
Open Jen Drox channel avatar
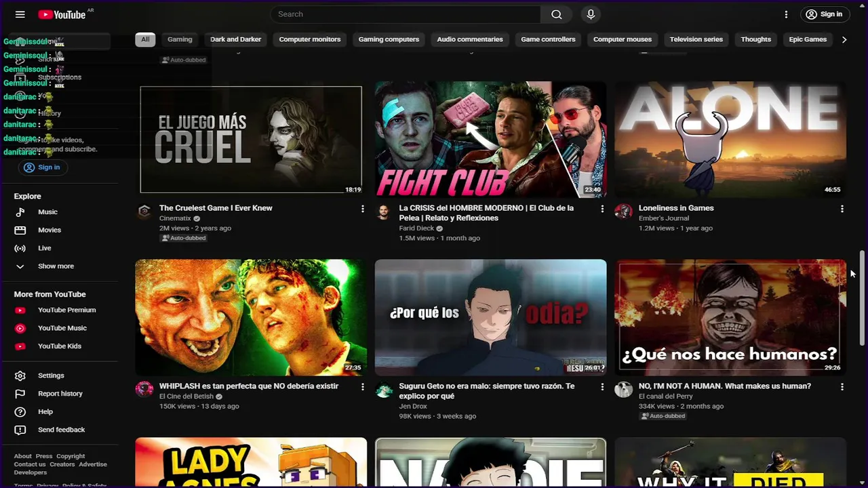[x=384, y=389]
